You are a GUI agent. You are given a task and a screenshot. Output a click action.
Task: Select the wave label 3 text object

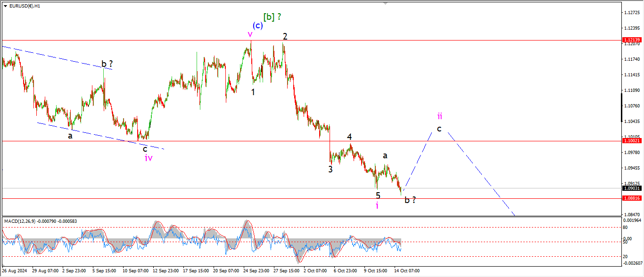coord(330,170)
